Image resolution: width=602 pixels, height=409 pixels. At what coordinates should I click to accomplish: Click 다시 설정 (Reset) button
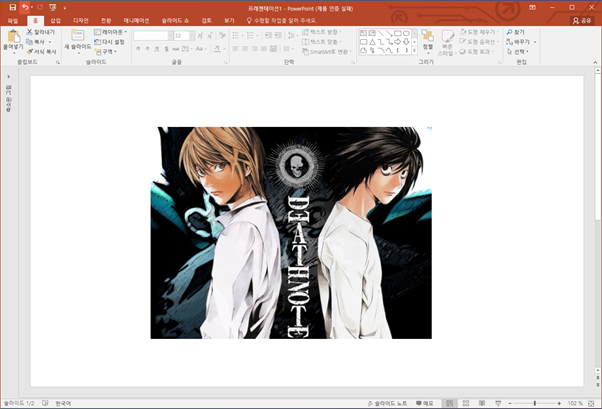tap(109, 41)
